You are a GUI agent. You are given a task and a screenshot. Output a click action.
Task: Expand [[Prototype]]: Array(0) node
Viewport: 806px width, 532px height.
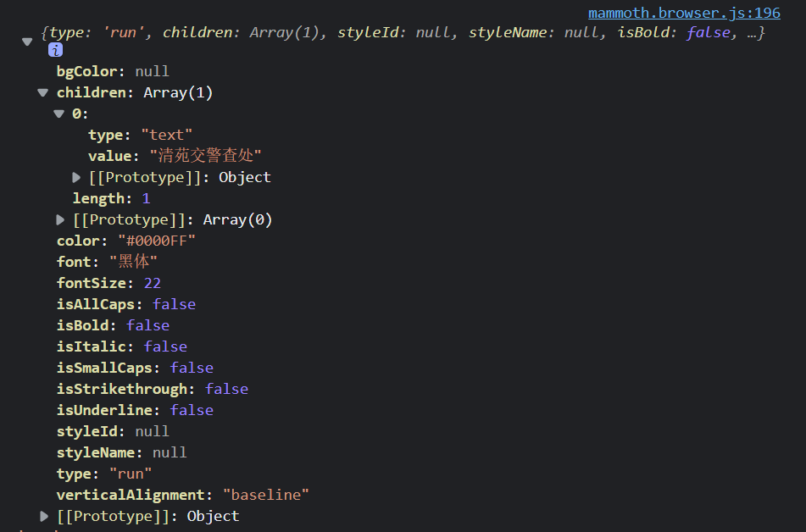click(x=60, y=220)
